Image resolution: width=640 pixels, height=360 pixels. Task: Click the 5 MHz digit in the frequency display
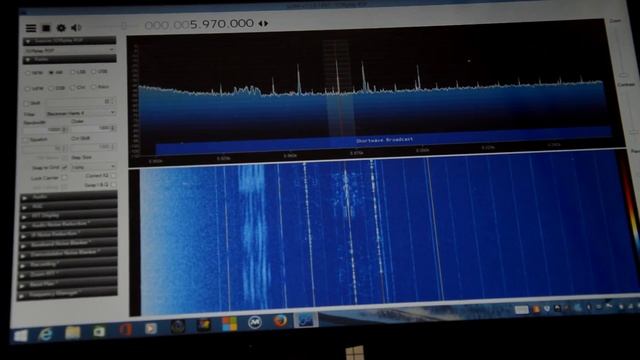point(194,24)
